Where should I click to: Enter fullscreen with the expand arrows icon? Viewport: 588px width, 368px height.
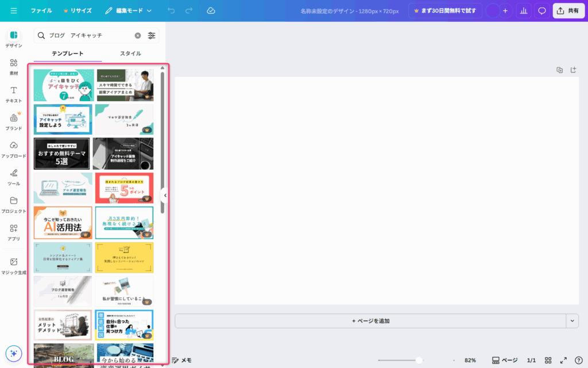click(x=563, y=360)
